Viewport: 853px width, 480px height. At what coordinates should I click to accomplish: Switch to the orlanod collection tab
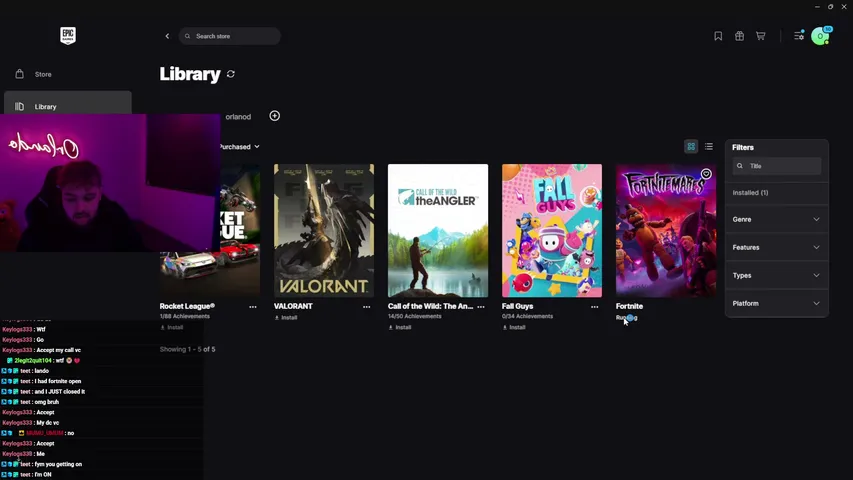[x=238, y=116]
